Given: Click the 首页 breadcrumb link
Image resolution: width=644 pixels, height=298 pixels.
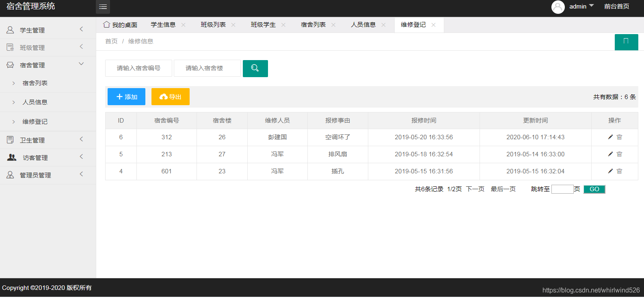Looking at the screenshot, I should tap(111, 41).
